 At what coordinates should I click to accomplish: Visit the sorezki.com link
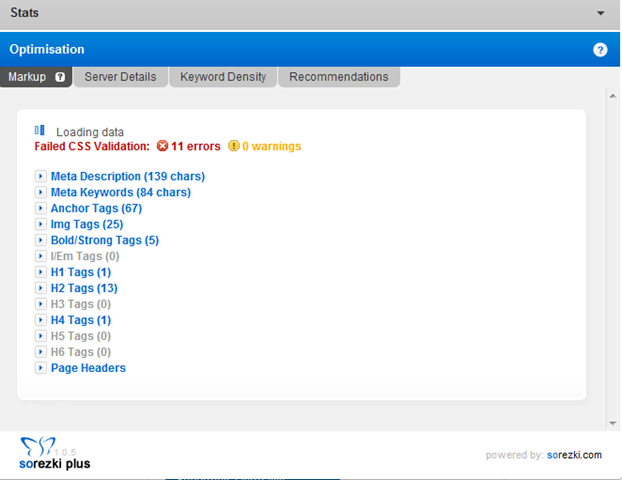(x=574, y=455)
